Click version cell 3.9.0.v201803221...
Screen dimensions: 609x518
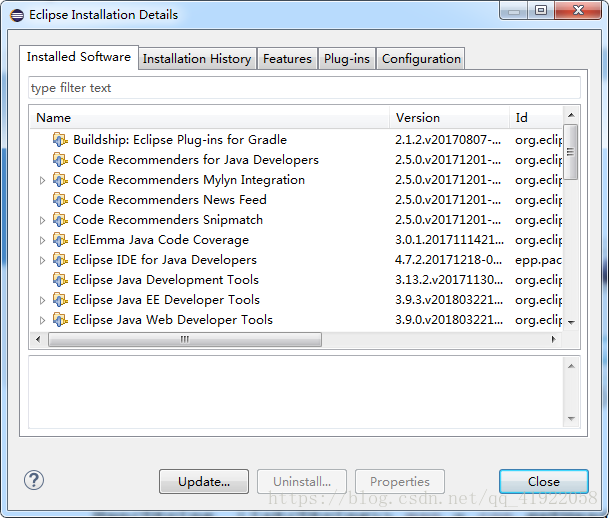tap(449, 320)
